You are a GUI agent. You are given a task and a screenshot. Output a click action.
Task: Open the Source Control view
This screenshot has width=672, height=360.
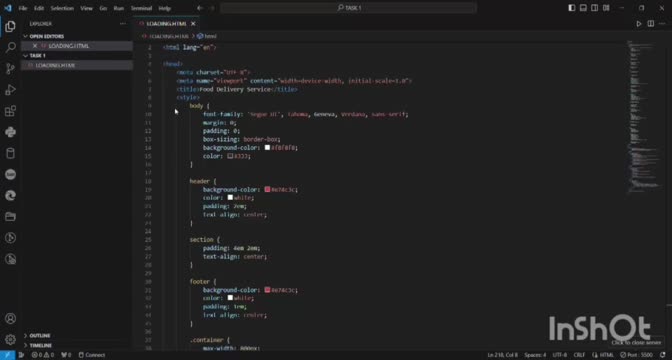[10, 69]
